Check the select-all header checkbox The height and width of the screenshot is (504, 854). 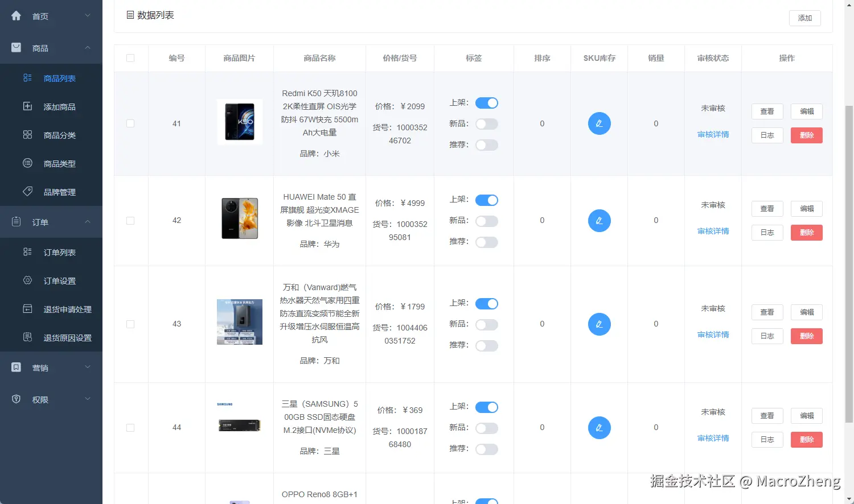pyautogui.click(x=130, y=58)
